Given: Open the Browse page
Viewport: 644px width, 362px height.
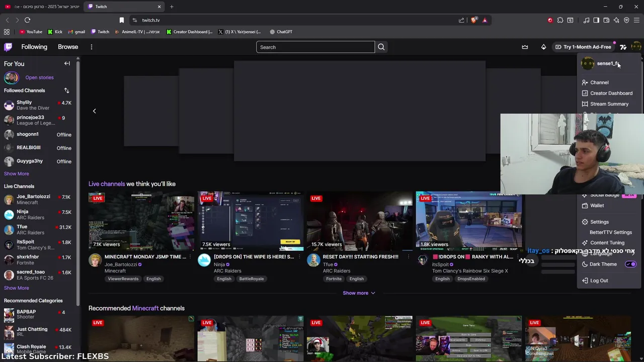Looking at the screenshot, I should click(68, 47).
